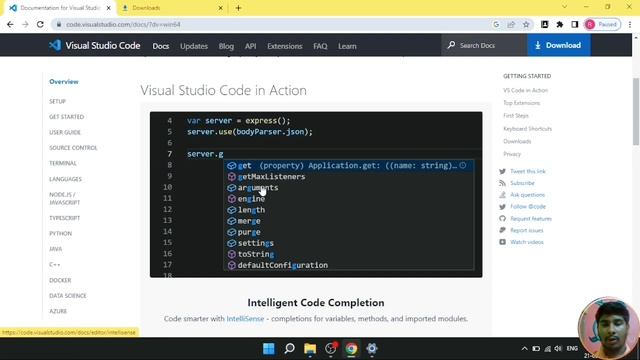Open File Explorer from taskbar

310,349
